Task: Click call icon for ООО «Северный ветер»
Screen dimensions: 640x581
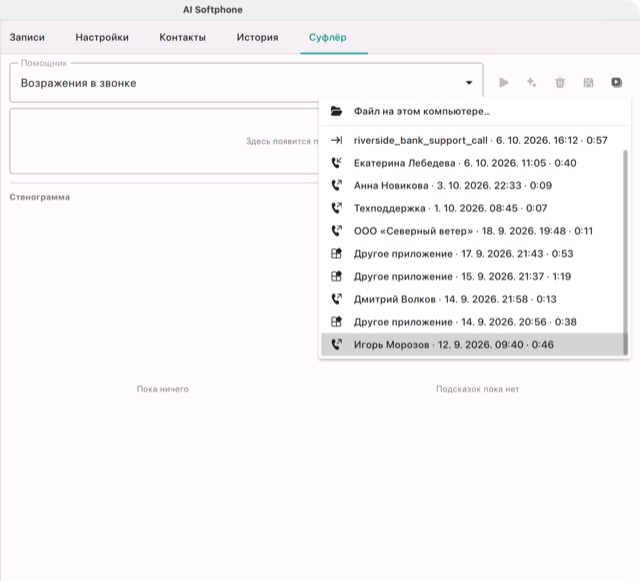Action: click(x=336, y=231)
